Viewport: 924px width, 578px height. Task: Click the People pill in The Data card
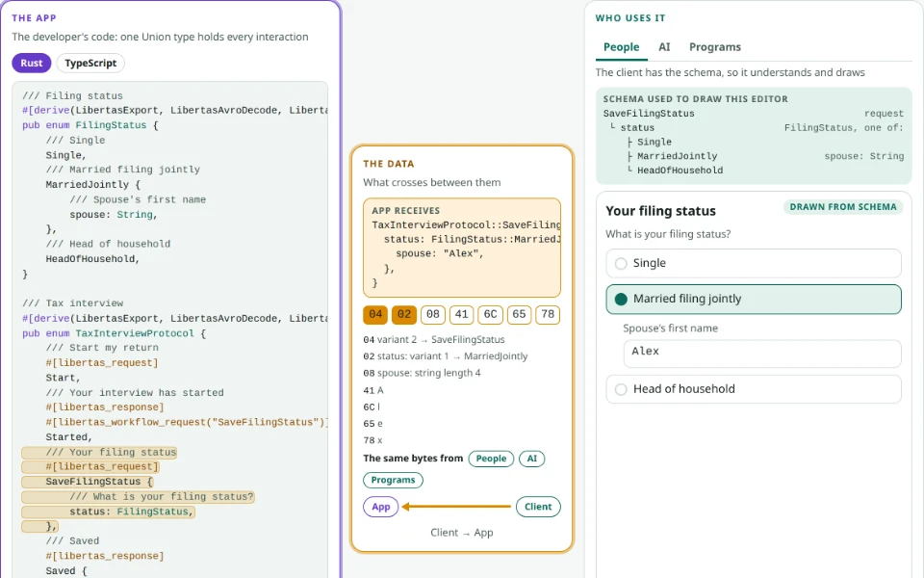491,459
